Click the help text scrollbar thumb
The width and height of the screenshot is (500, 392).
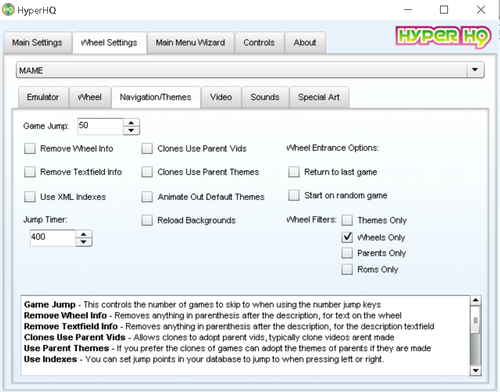tap(475, 320)
